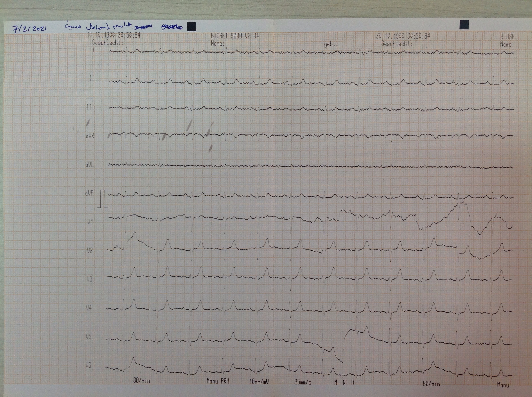The image size is (532, 397).
Task: Click the V3 lead label
Action: pos(89,279)
